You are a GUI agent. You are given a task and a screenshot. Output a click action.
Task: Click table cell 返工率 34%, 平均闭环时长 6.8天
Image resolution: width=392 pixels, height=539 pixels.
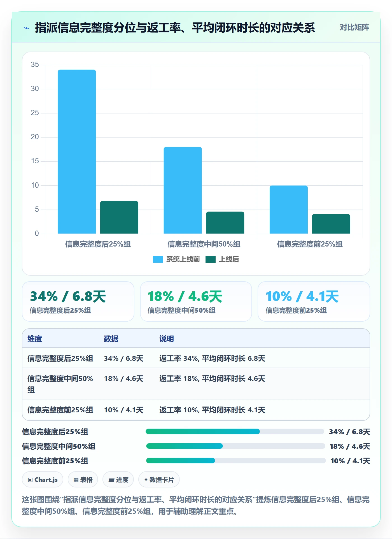coord(212,359)
